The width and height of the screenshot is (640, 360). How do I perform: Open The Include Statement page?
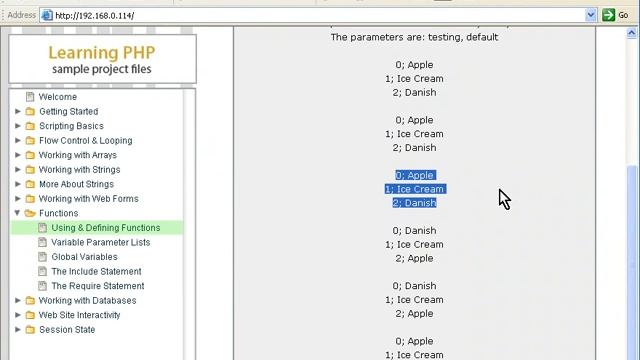pyautogui.click(x=96, y=271)
